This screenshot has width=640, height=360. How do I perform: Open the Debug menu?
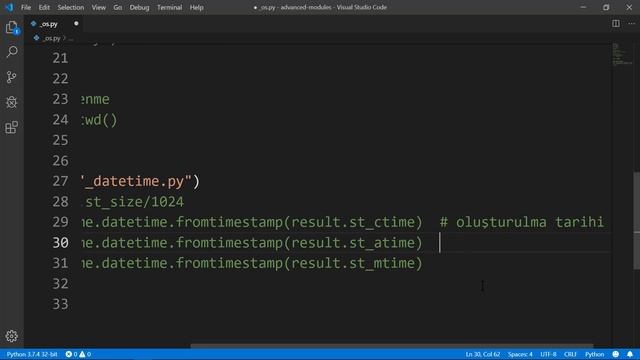(x=139, y=7)
